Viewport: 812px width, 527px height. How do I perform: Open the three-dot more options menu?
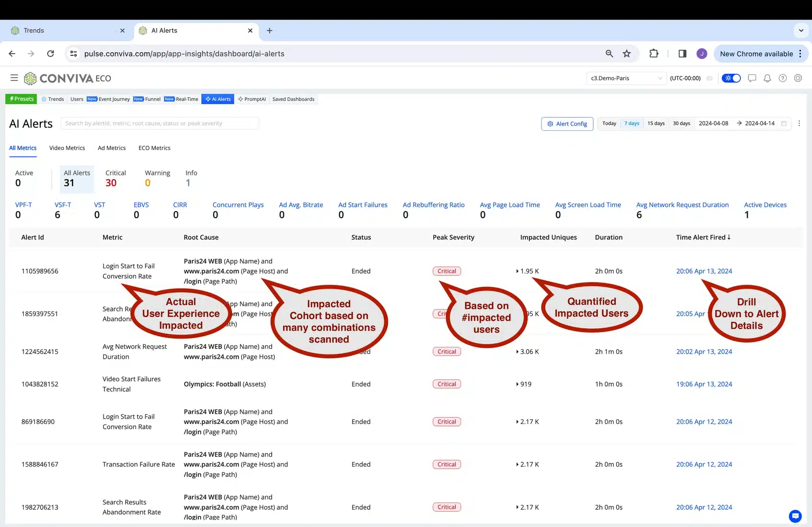coord(799,124)
